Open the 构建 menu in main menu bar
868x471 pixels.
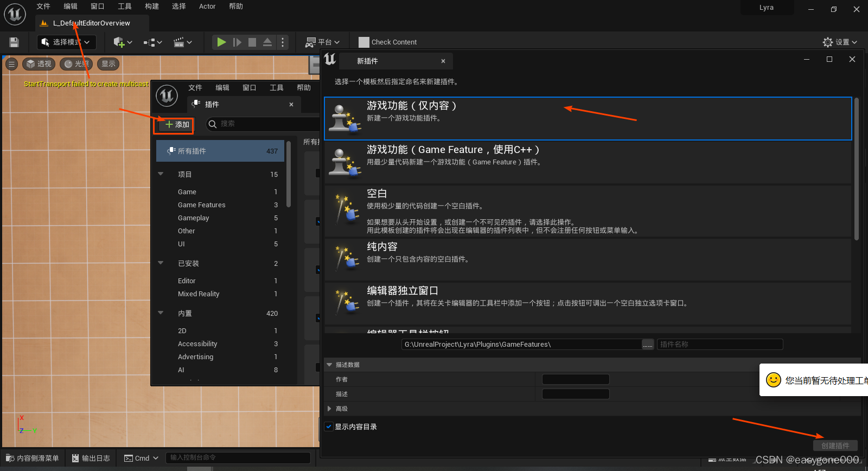152,7
